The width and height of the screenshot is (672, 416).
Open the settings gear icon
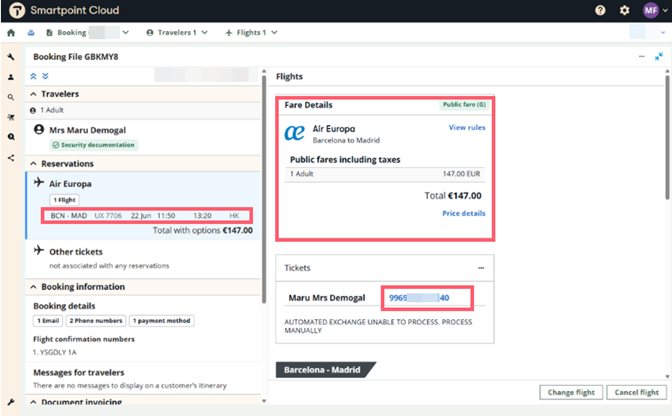[625, 10]
